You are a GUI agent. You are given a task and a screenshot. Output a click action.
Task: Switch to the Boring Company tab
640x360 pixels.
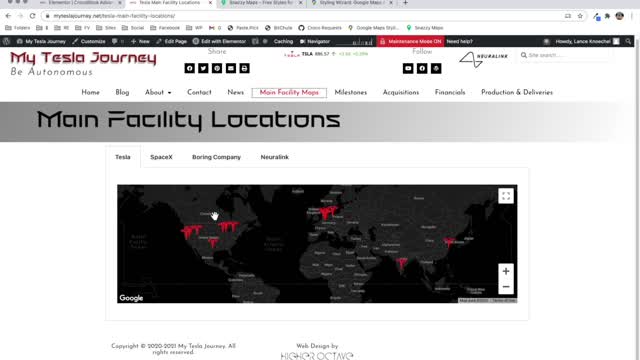pyautogui.click(x=216, y=157)
